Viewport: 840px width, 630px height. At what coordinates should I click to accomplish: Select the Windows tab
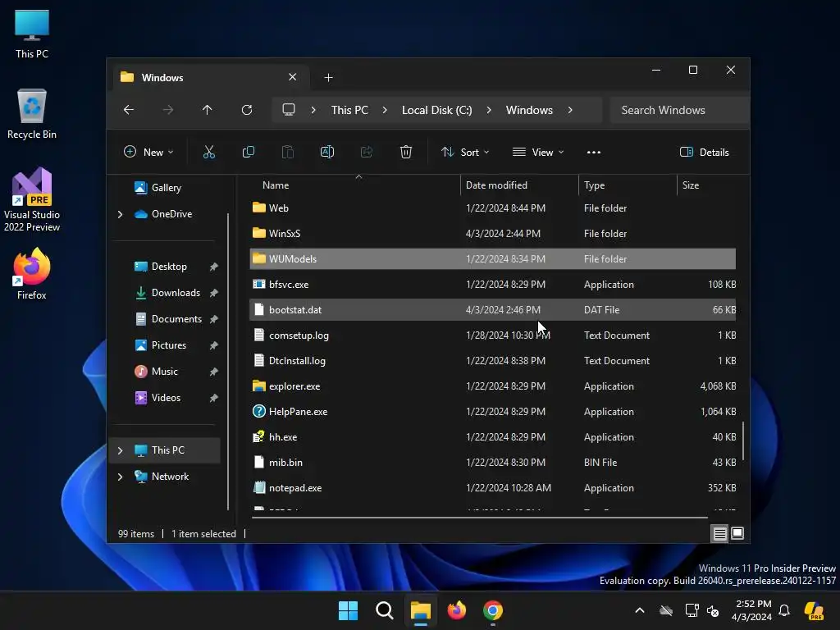click(x=209, y=78)
